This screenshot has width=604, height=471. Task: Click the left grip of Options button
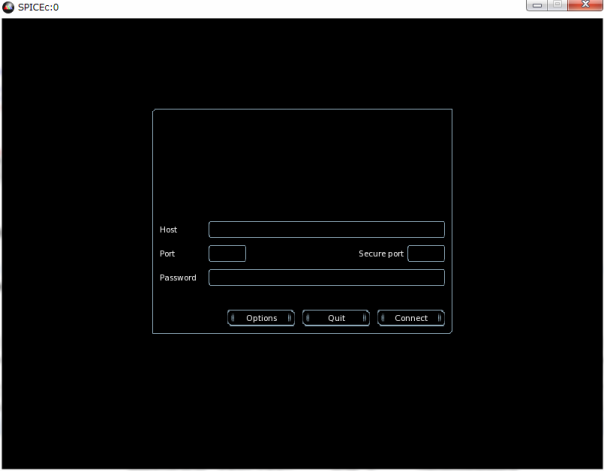(x=233, y=318)
